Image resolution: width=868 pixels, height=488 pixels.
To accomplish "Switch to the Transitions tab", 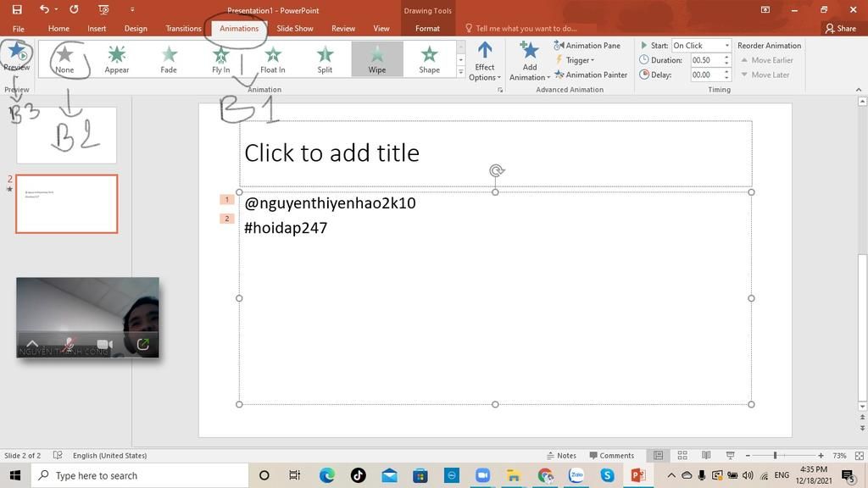I will click(x=183, y=28).
